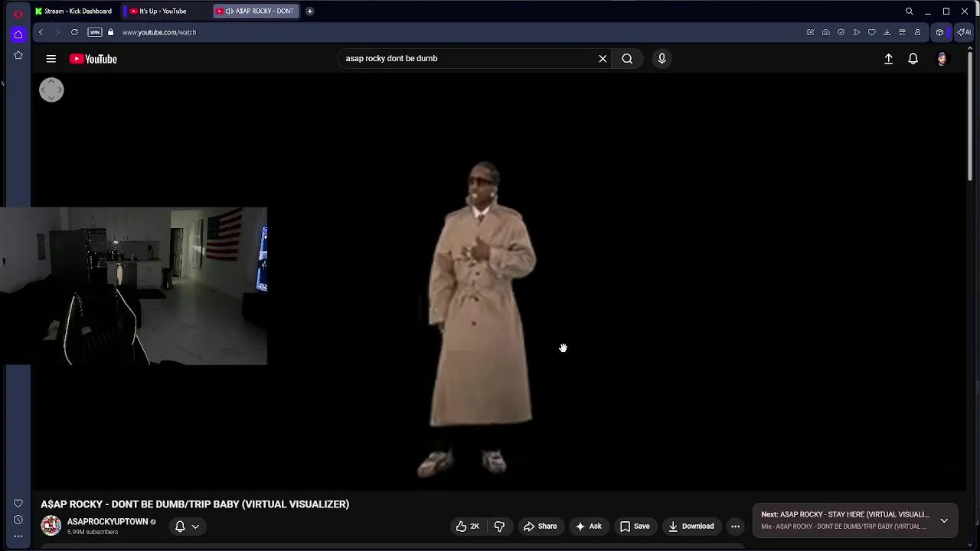Open history clock icon in sidebar
Image resolution: width=980 pixels, height=551 pixels.
[18, 520]
